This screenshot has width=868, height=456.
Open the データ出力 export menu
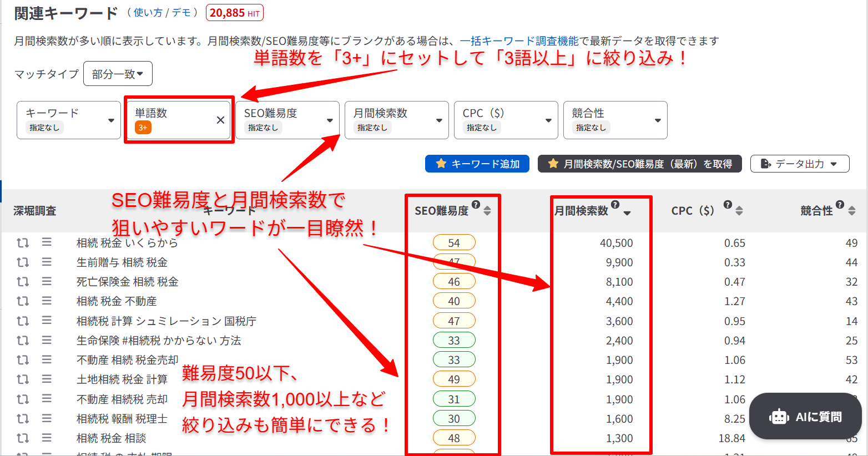[x=799, y=164]
